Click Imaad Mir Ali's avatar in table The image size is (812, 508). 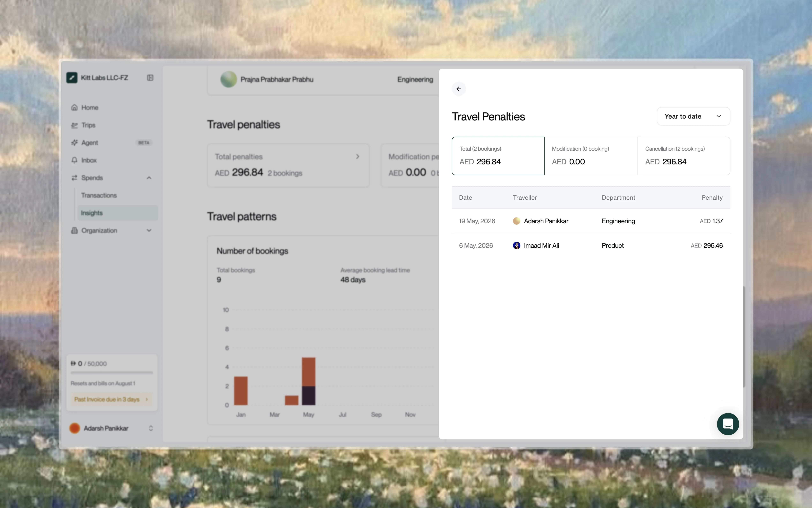click(x=517, y=246)
